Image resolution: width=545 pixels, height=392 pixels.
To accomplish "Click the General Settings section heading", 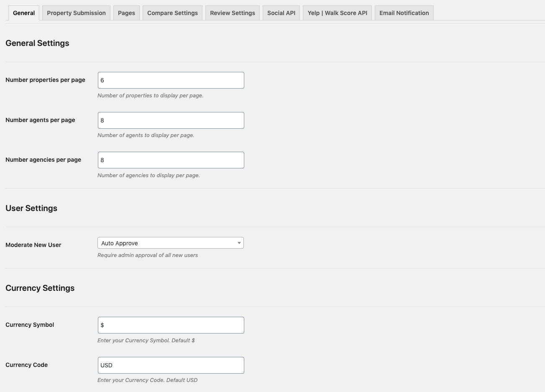I will pyautogui.click(x=37, y=43).
